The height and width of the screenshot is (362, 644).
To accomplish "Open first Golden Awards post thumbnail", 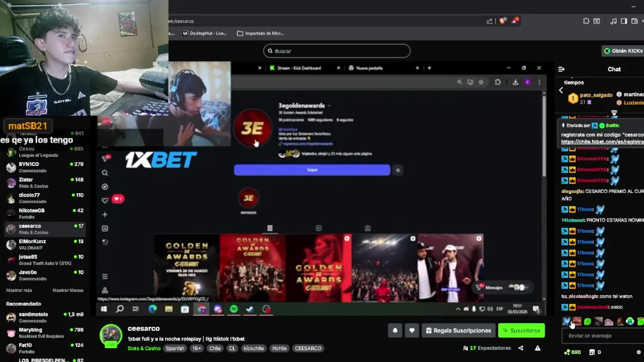I will click(187, 268).
